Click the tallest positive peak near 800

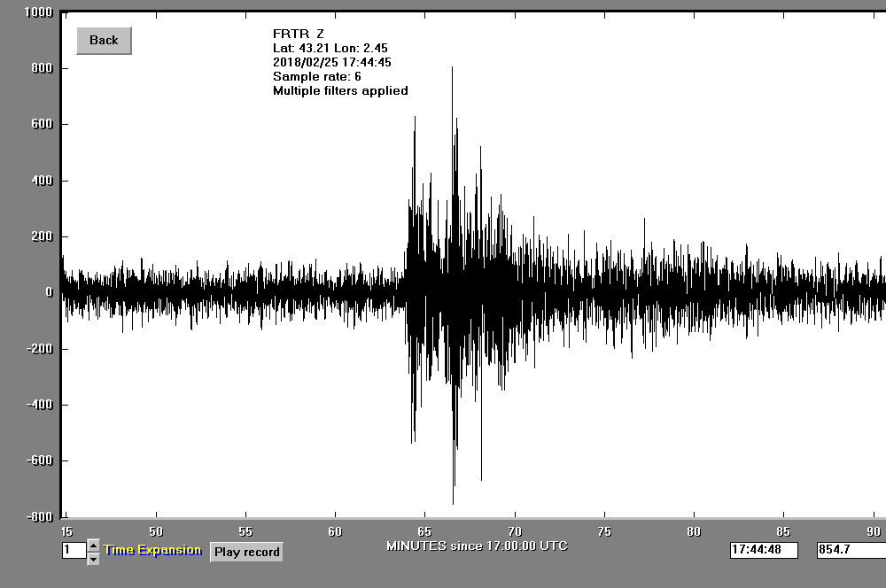click(452, 68)
